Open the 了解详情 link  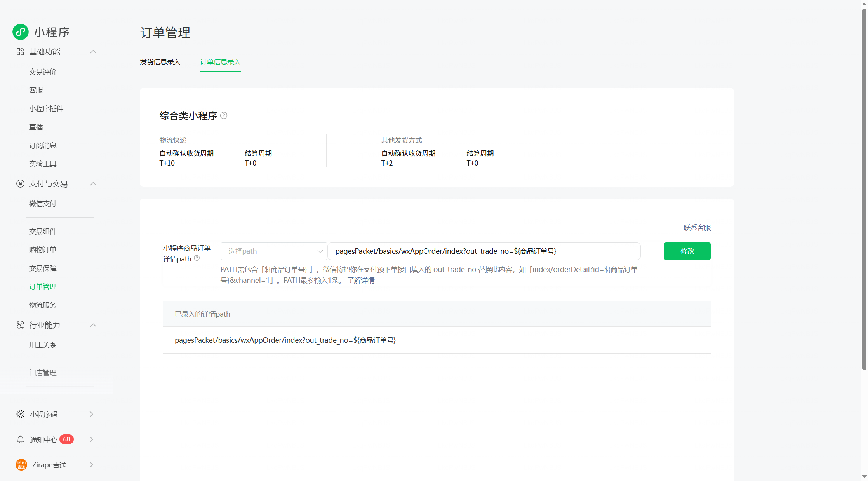(361, 281)
